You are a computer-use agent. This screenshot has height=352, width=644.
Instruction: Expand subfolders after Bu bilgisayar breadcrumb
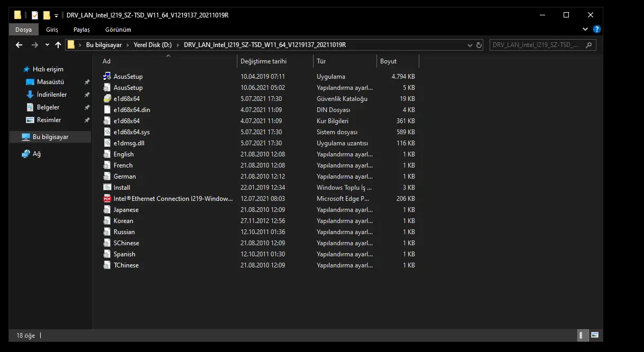(x=128, y=45)
